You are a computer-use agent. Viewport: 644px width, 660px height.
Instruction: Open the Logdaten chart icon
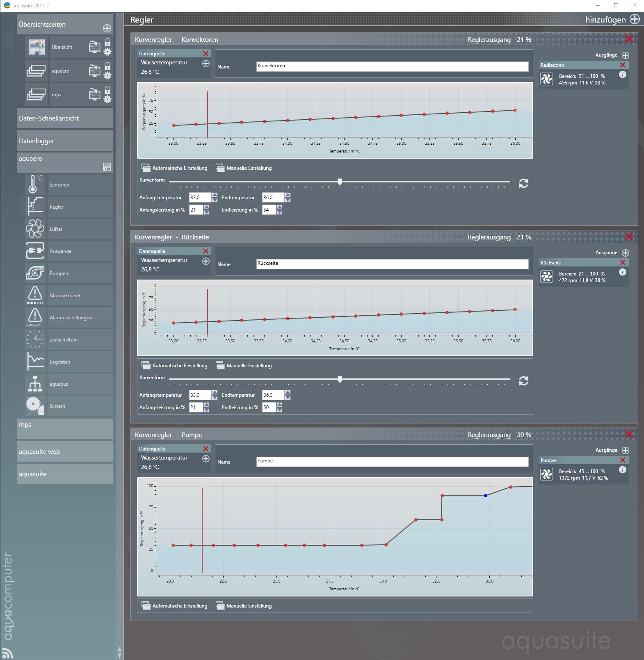coord(35,362)
